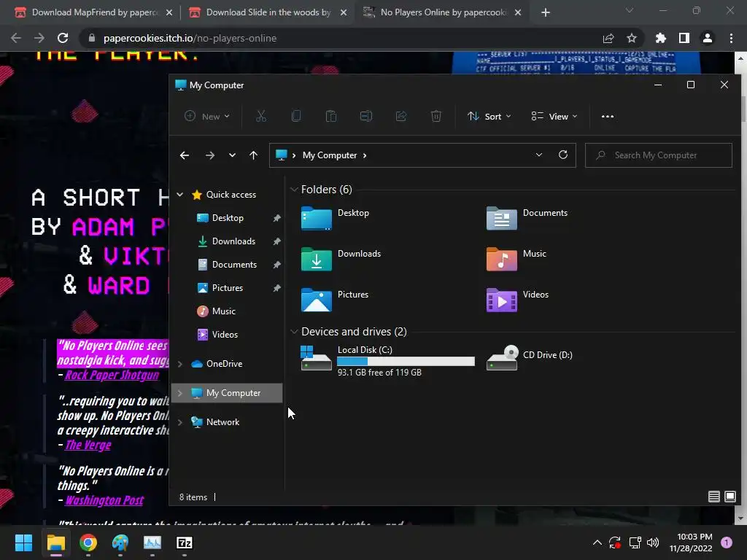Image resolution: width=747 pixels, height=560 pixels.
Task: Open the Music folder in Folders section
Action: (516, 259)
